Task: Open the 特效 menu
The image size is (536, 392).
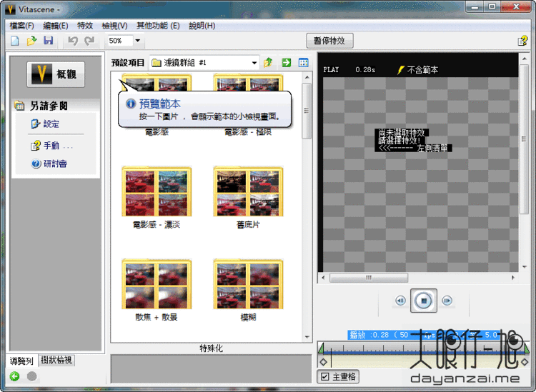Action: pyautogui.click(x=85, y=26)
